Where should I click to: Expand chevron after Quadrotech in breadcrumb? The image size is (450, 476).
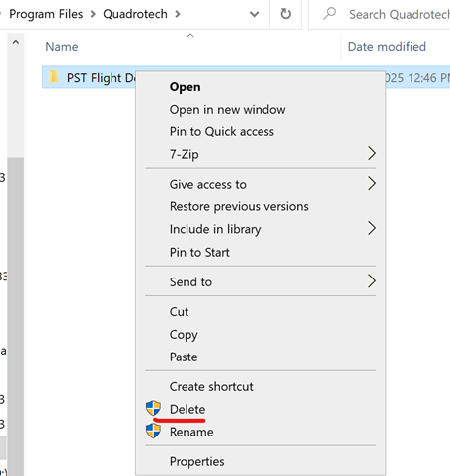[178, 14]
